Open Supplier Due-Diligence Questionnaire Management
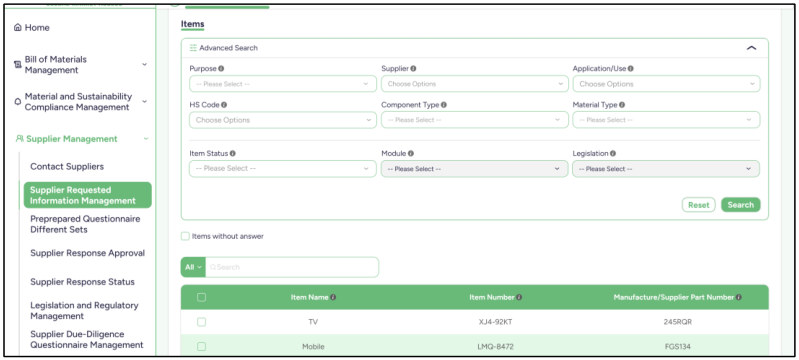This screenshot has width=799, height=360. (x=87, y=340)
